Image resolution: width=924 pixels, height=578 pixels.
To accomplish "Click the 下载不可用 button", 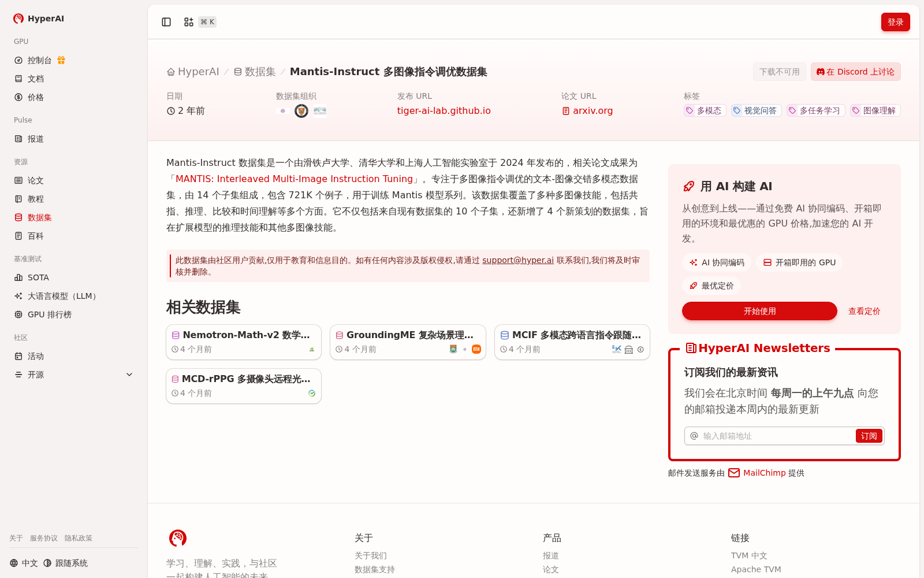I will pos(779,72).
